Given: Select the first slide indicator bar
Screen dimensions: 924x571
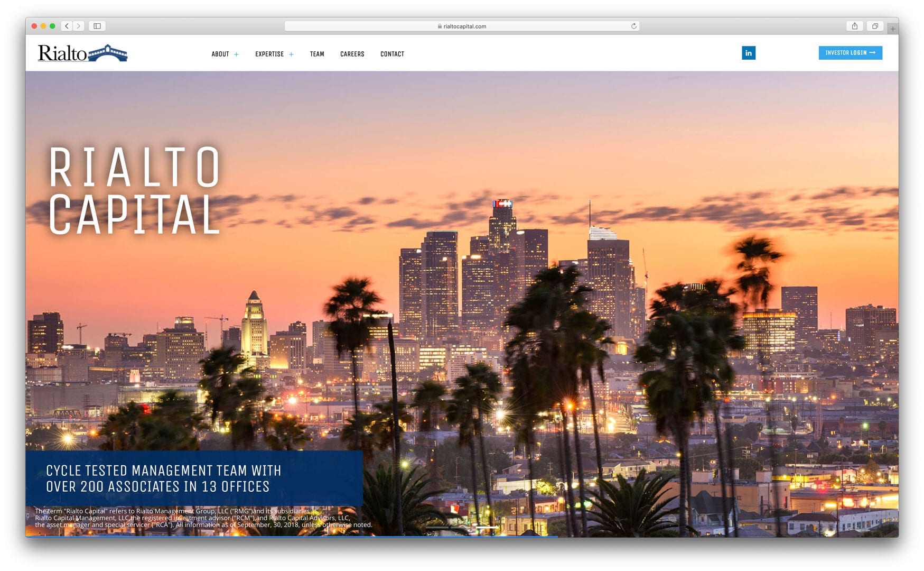Looking at the screenshot, I should tap(437, 527).
